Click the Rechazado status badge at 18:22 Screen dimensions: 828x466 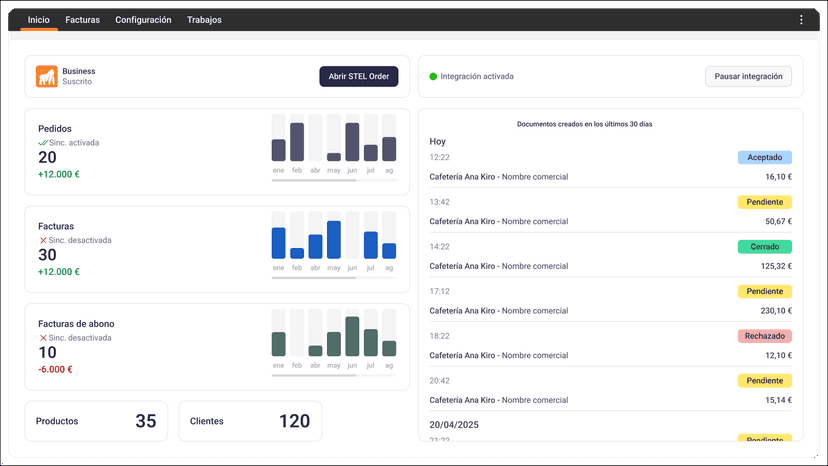pyautogui.click(x=765, y=336)
